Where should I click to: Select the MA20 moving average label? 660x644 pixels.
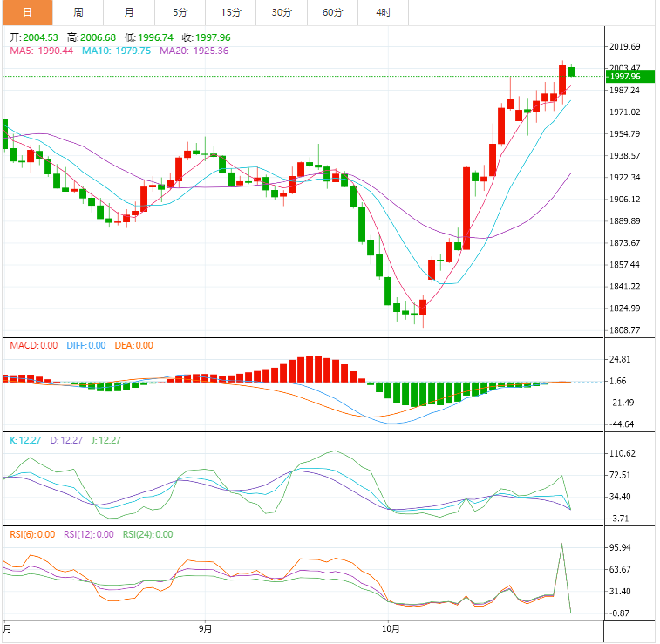click(x=194, y=51)
